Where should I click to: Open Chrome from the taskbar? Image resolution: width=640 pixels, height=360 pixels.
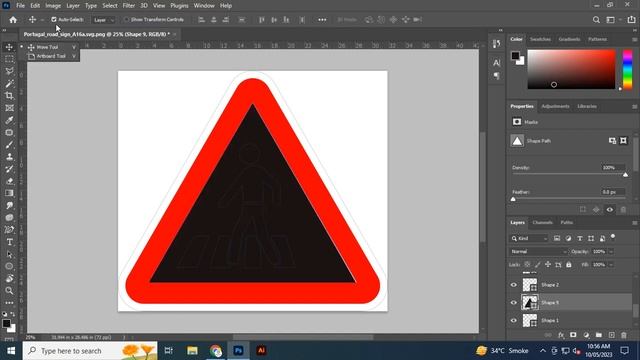coord(216,351)
